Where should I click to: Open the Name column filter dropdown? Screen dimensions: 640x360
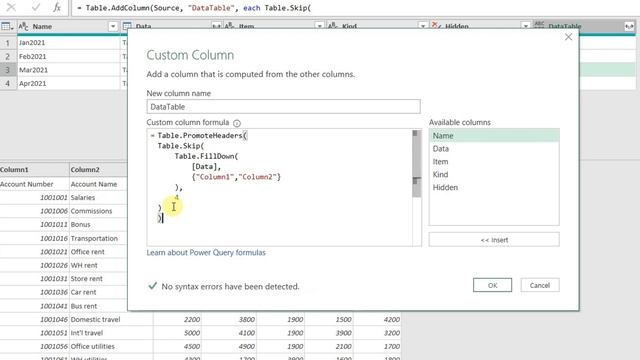pyautogui.click(x=113, y=27)
